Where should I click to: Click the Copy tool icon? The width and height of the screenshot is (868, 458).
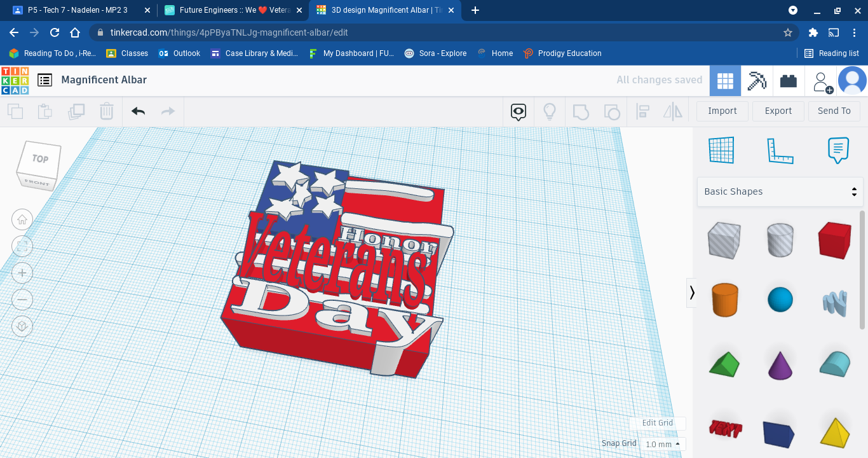click(x=15, y=111)
